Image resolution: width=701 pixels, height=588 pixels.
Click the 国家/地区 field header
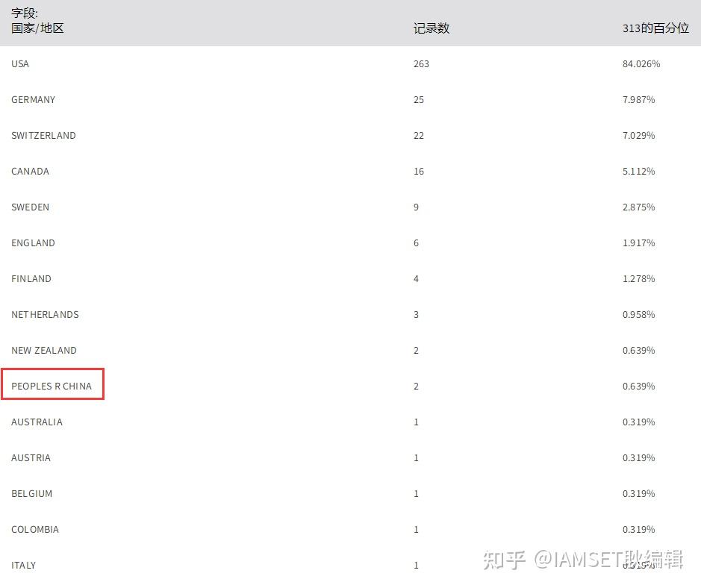click(x=37, y=28)
